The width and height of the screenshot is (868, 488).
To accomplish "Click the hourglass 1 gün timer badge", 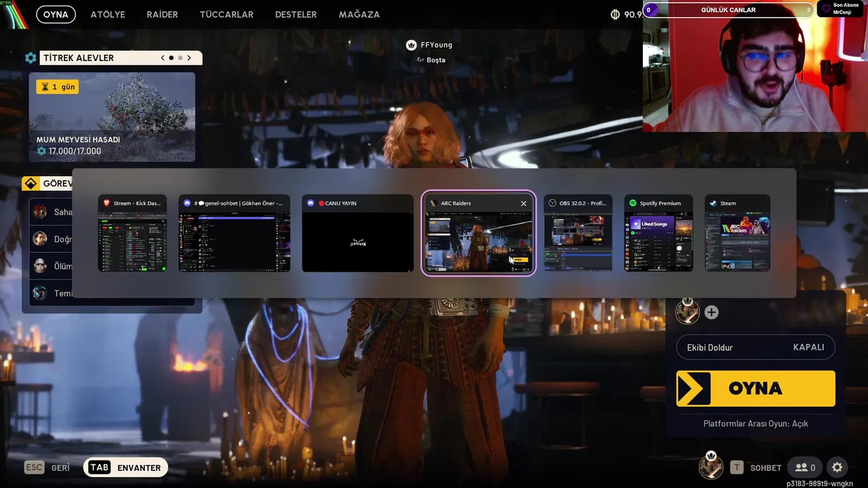I will (57, 87).
